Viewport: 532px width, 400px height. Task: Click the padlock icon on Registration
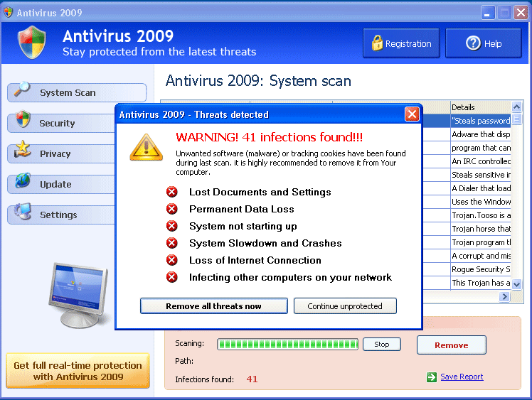376,43
